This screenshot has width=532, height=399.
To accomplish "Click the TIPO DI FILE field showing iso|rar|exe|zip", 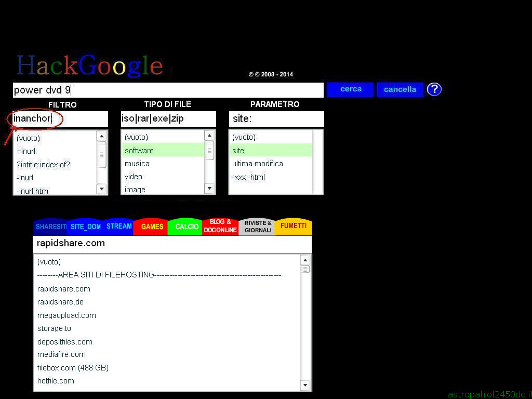I will point(168,119).
